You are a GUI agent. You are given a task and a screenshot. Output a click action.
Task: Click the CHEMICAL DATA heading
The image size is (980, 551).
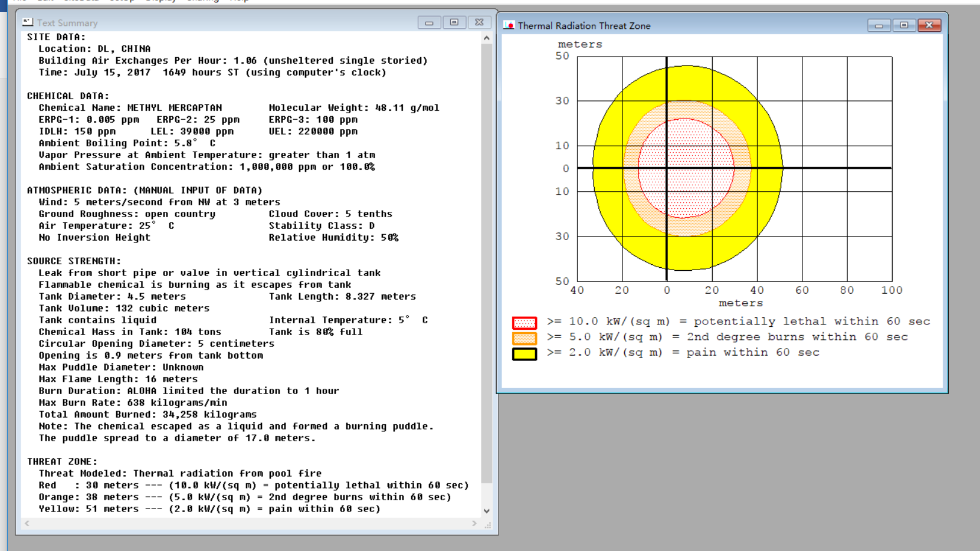pyautogui.click(x=68, y=96)
